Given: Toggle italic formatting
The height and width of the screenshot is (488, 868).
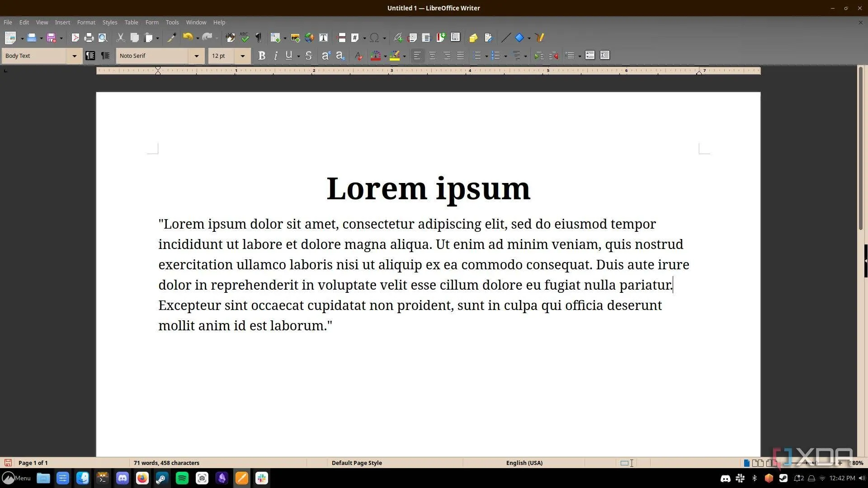Looking at the screenshot, I should pos(276,56).
